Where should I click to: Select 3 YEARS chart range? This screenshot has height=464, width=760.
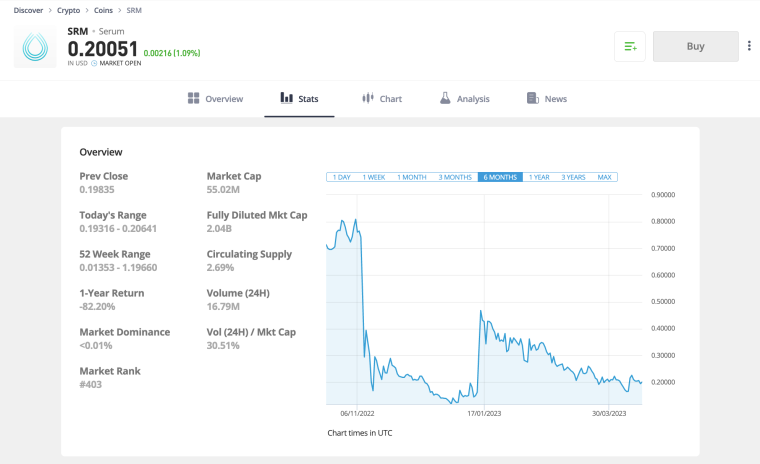(x=573, y=177)
